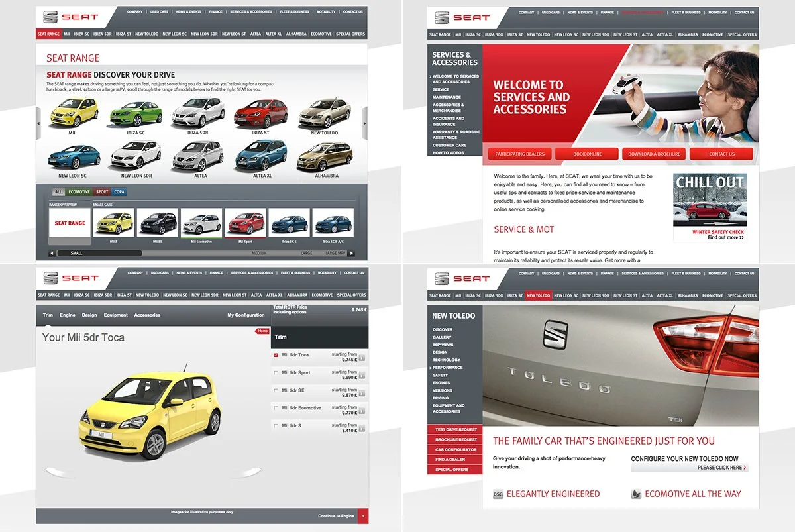795x532 pixels.
Task: Select the COPA filter tab
Action: [119, 192]
